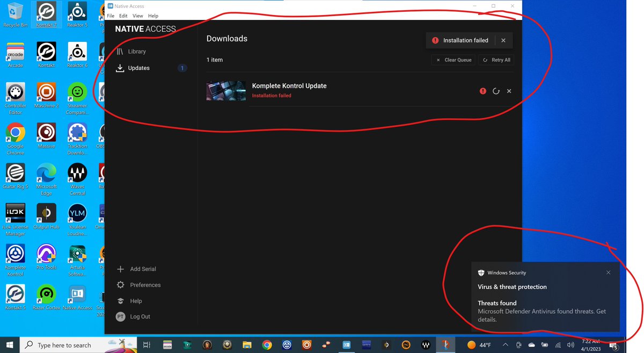Select the Youlean Loudness desktop icon
The image size is (644, 353).
(77, 220)
